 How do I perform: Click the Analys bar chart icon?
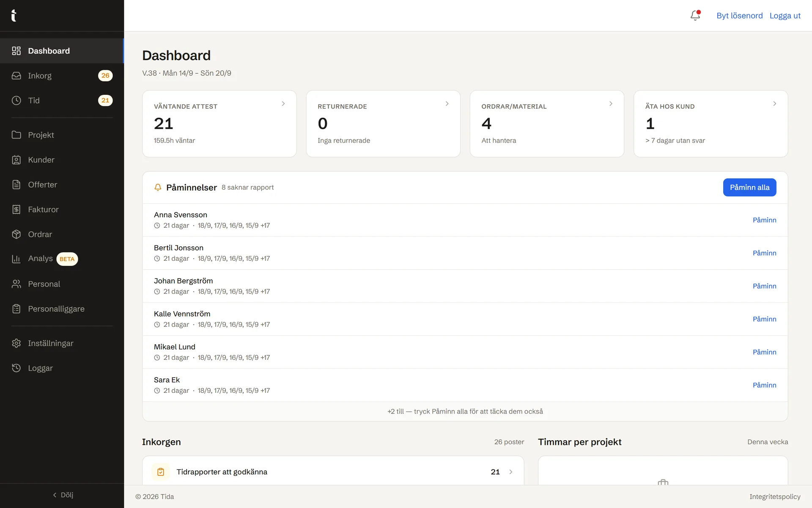click(x=16, y=259)
